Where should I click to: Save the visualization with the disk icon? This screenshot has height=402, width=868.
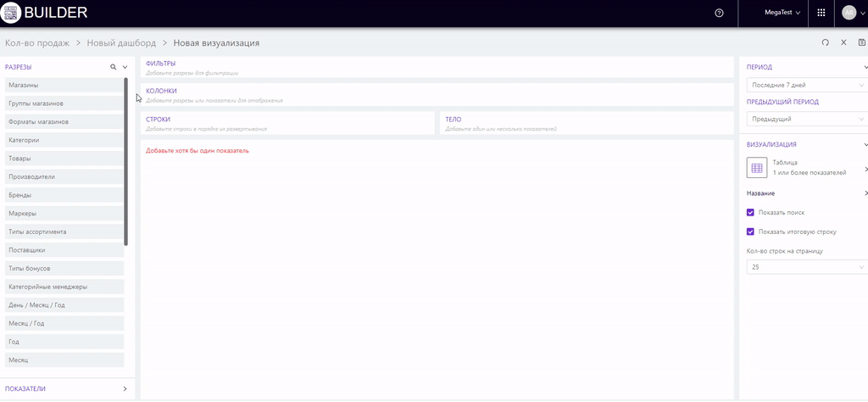pos(862,42)
